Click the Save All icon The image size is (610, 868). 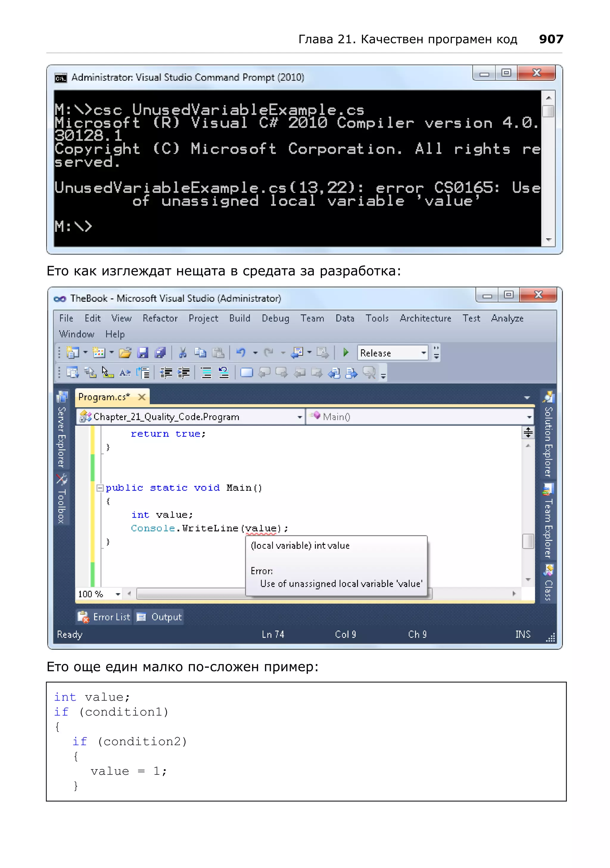tap(160, 353)
